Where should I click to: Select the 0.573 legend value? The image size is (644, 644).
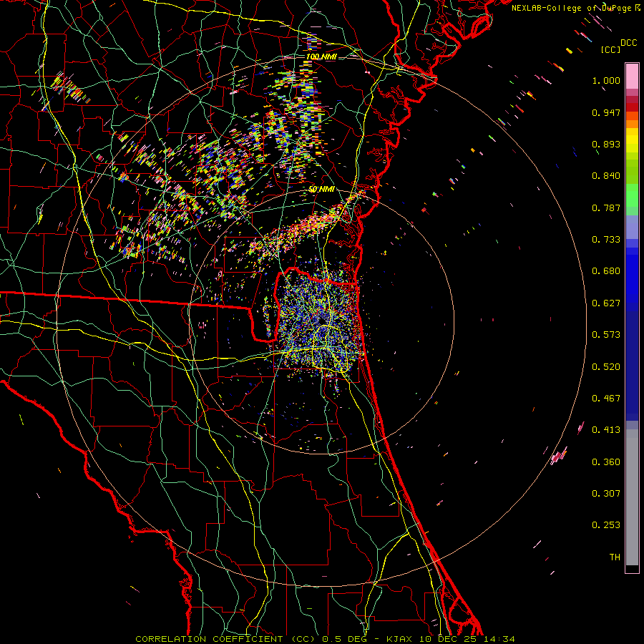point(606,335)
